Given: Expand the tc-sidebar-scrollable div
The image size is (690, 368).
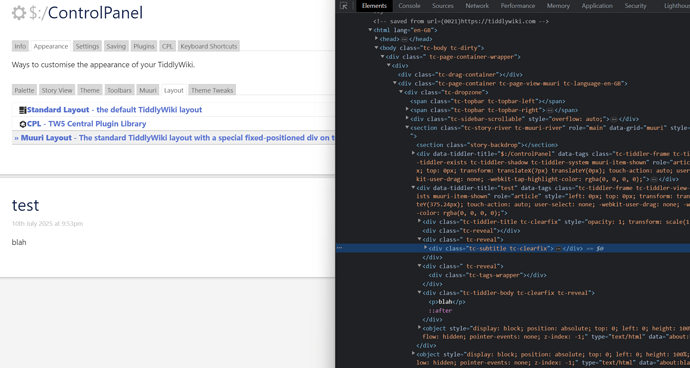Looking at the screenshot, I should pos(407,118).
